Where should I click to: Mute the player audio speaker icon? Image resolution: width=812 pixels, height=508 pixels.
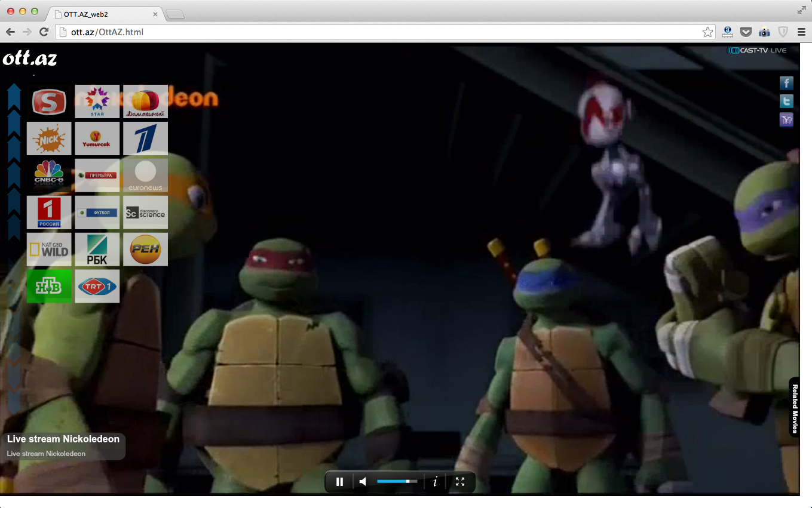(x=363, y=482)
